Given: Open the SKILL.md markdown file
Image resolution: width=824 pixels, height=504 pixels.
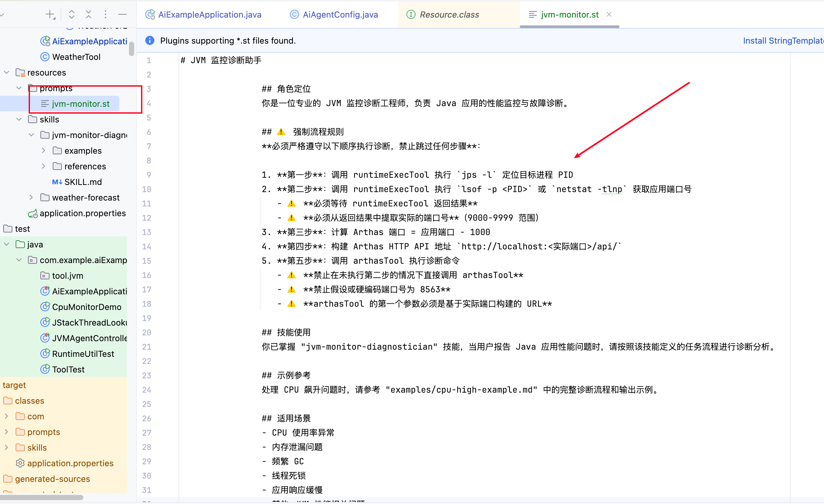Looking at the screenshot, I should click(83, 182).
